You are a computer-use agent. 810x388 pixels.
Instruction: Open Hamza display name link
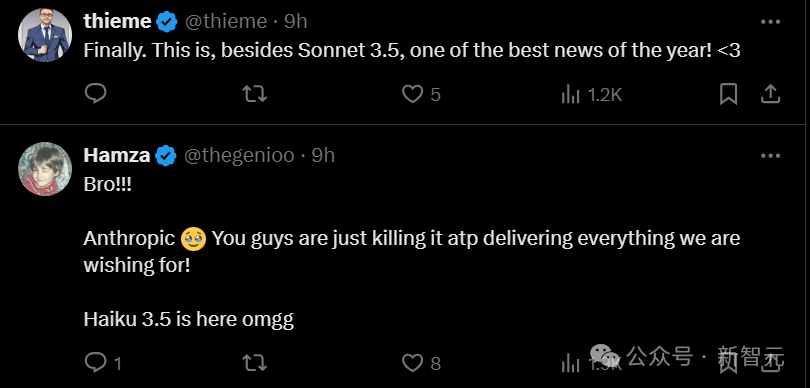pyautogui.click(x=117, y=155)
